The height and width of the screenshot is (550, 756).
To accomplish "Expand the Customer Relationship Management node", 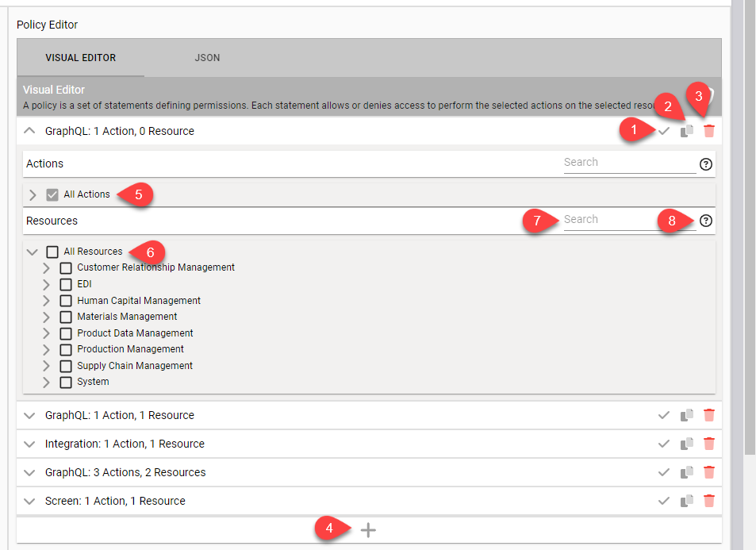I will tap(46, 268).
